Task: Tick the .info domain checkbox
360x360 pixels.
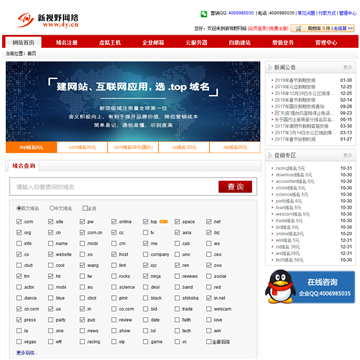Action: tap(19, 243)
